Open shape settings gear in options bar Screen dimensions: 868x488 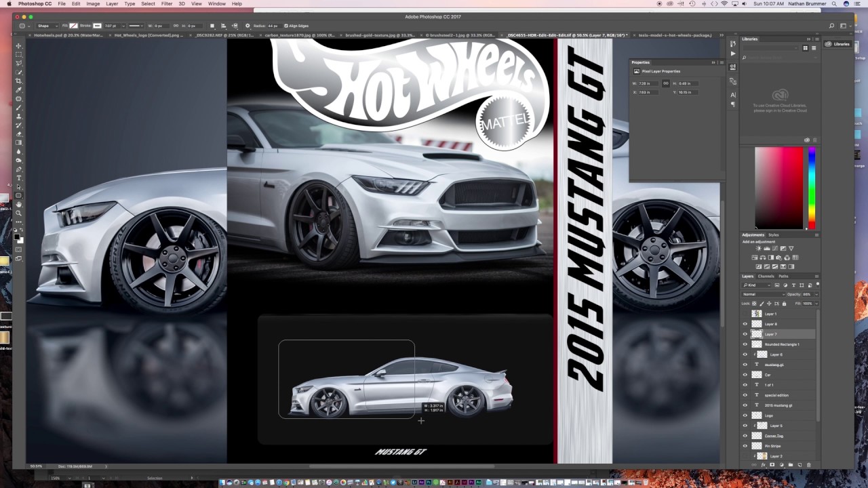tap(248, 26)
